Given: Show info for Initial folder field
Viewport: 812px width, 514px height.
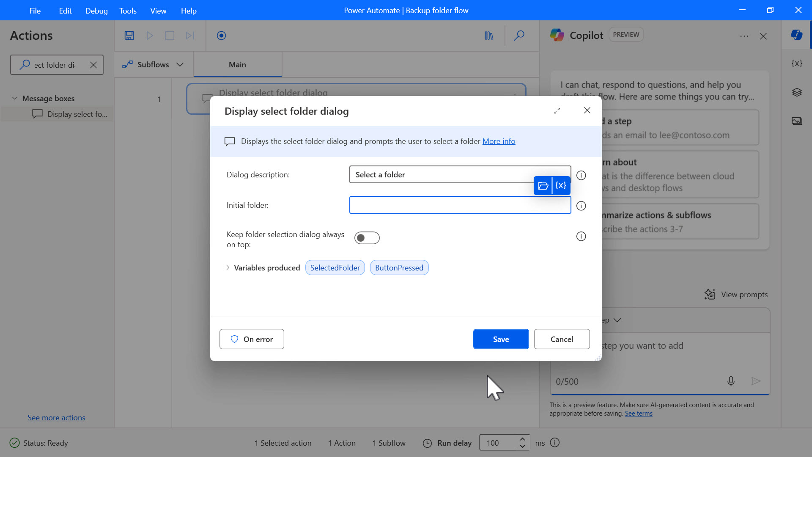Looking at the screenshot, I should click(x=581, y=206).
